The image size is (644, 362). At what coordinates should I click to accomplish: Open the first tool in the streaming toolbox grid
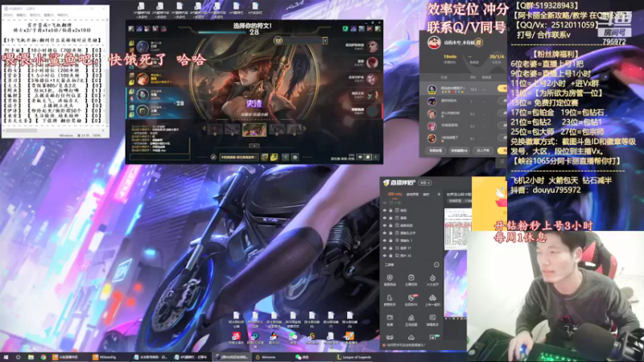pyautogui.click(x=390, y=280)
